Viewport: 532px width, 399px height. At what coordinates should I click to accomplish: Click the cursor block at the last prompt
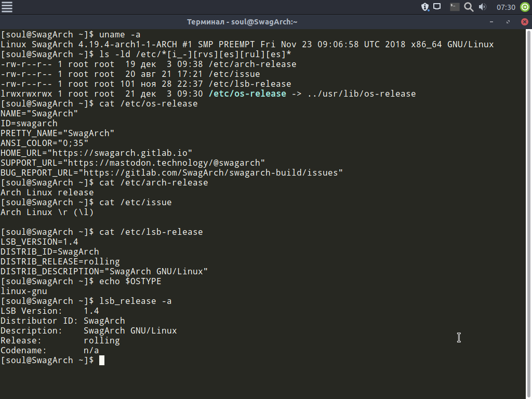(102, 361)
